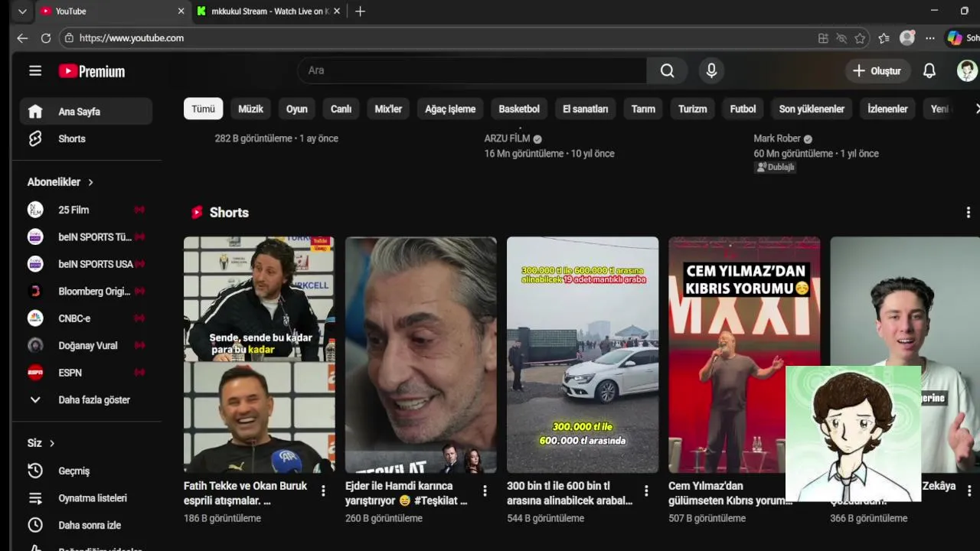The width and height of the screenshot is (980, 551).
Task: Click the Oluştur create button
Action: coord(877,70)
